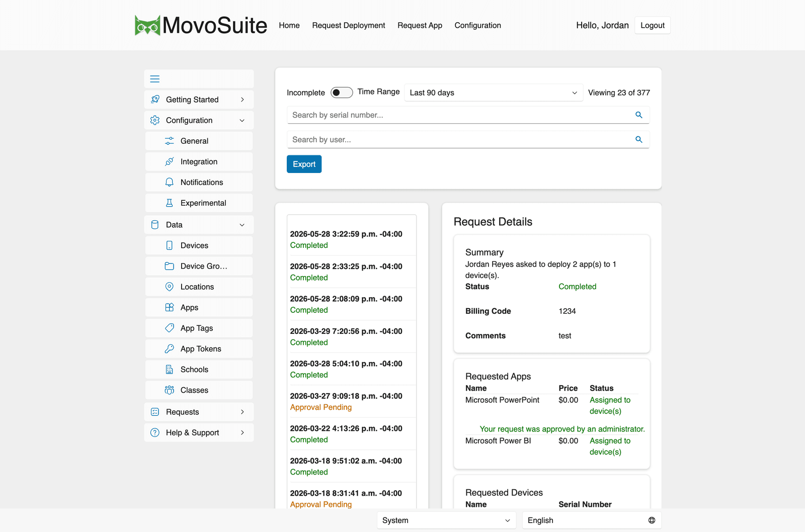Collapse the Data section chevron
805x532 pixels.
coord(243,225)
